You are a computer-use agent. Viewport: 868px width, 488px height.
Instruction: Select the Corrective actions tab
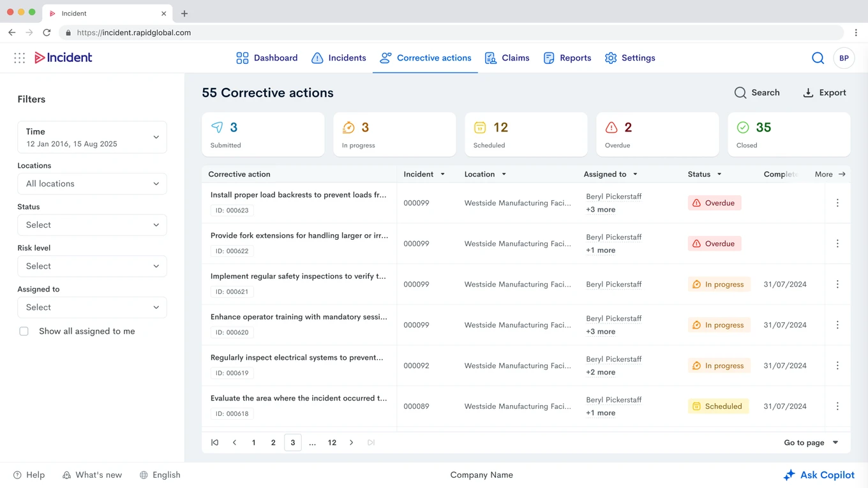click(425, 58)
